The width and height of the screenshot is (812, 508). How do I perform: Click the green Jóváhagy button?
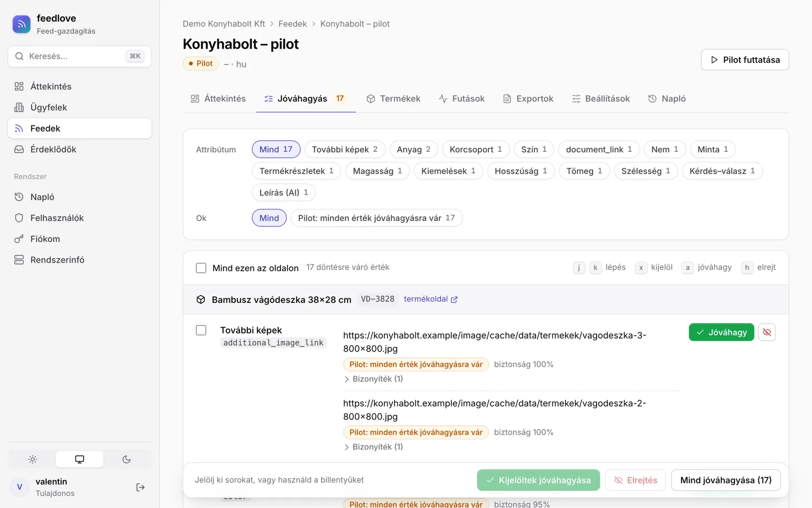tap(721, 332)
